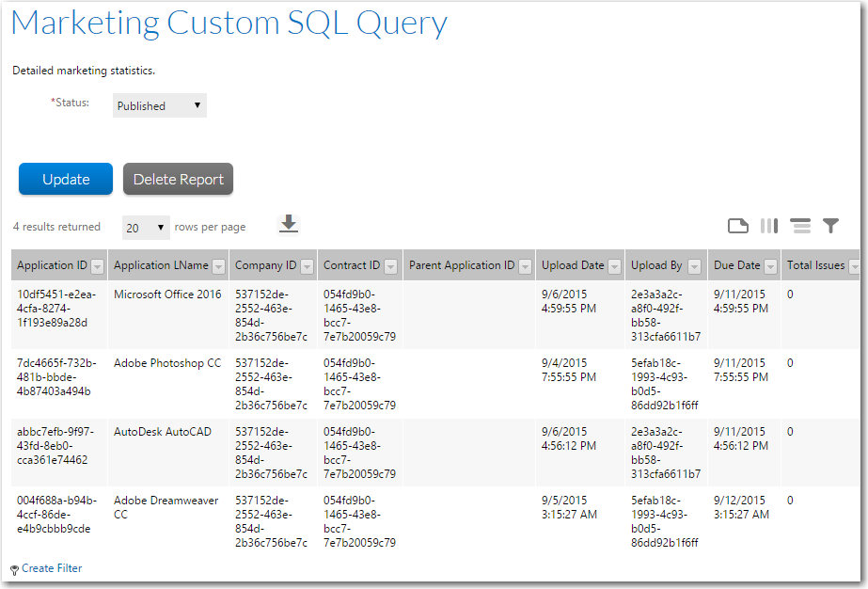The image size is (868, 589).
Task: Expand the Application ID column menu arrow
Action: click(x=98, y=266)
